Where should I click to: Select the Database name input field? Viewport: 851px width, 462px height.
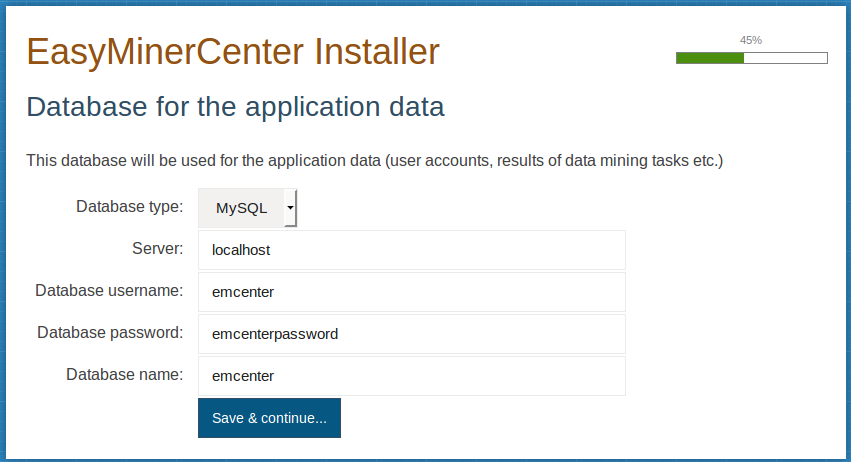411,376
